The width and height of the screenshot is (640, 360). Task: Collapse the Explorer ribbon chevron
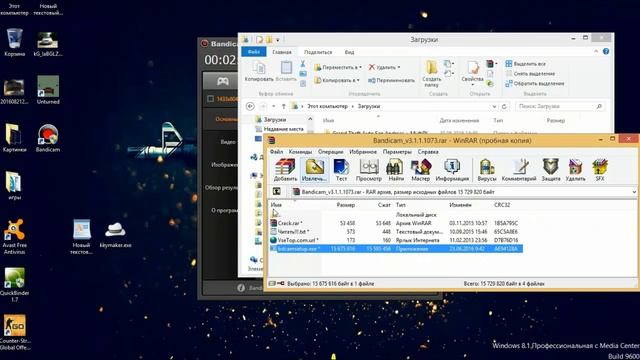[596, 51]
